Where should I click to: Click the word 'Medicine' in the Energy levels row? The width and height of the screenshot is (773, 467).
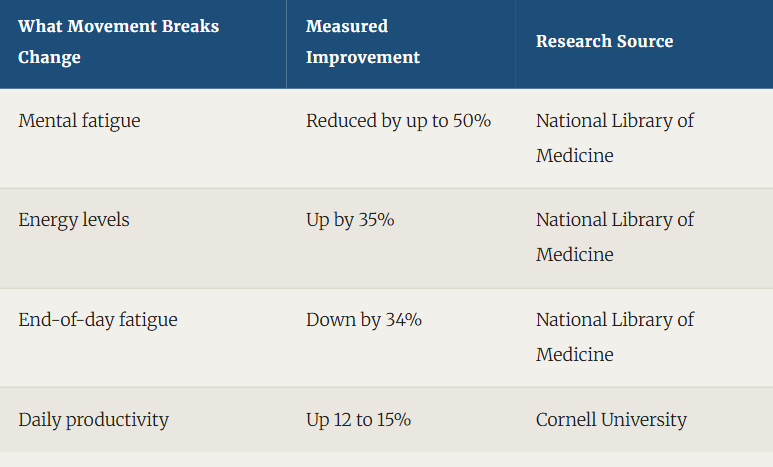575,255
